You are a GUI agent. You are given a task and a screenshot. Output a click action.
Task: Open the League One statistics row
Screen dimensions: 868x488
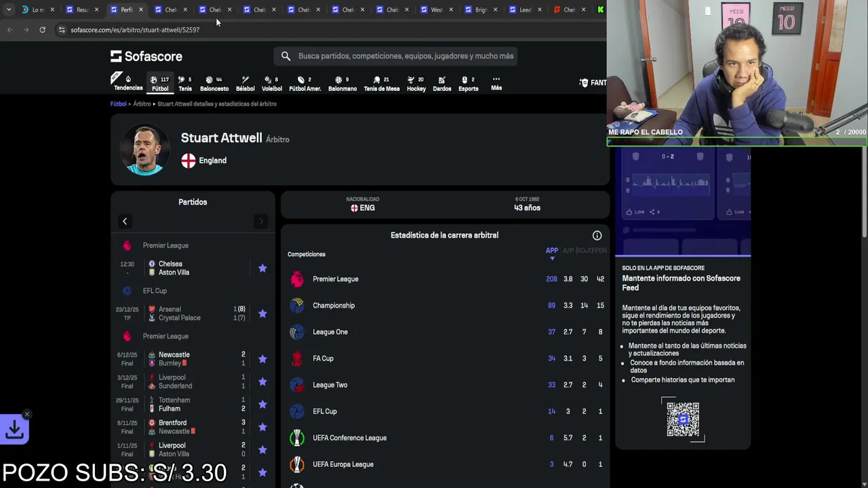point(446,332)
